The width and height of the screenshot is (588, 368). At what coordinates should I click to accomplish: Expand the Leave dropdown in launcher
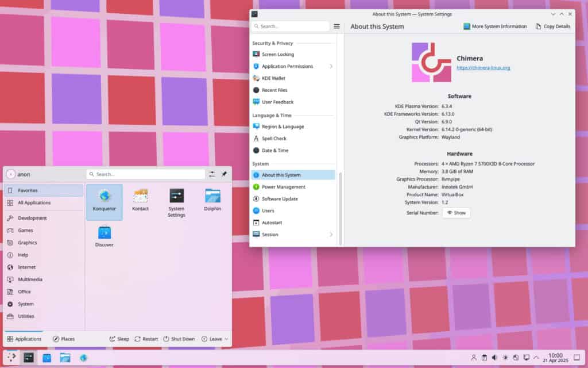coord(215,339)
